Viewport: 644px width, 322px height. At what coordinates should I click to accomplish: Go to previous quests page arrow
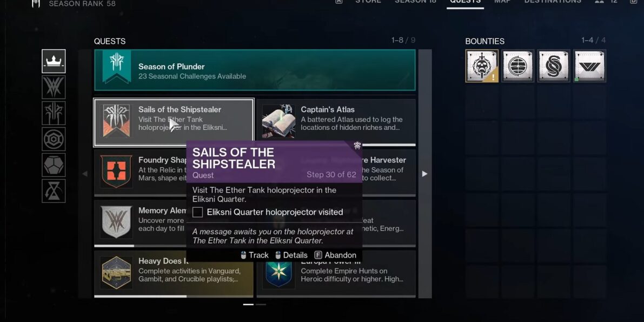pyautogui.click(x=85, y=174)
